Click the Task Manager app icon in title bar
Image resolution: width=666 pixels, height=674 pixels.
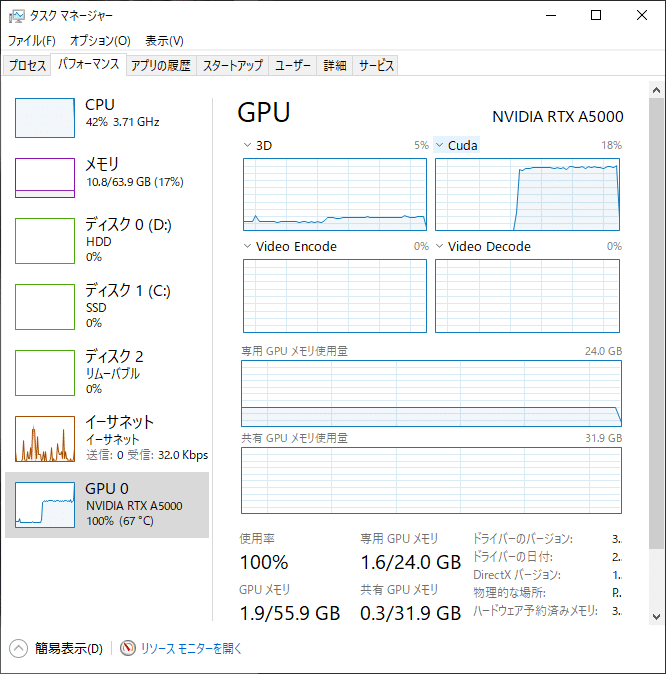coord(17,16)
